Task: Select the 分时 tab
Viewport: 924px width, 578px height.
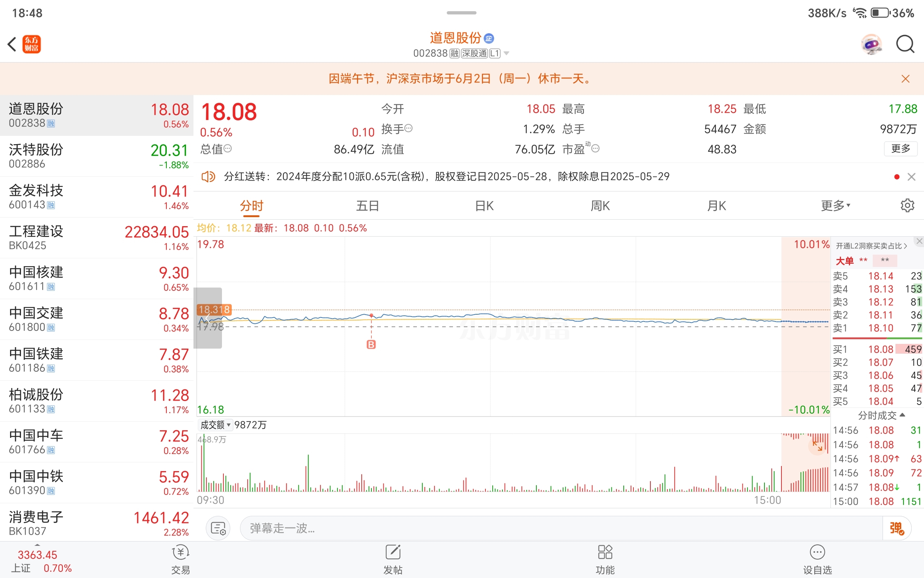Action: pos(252,206)
